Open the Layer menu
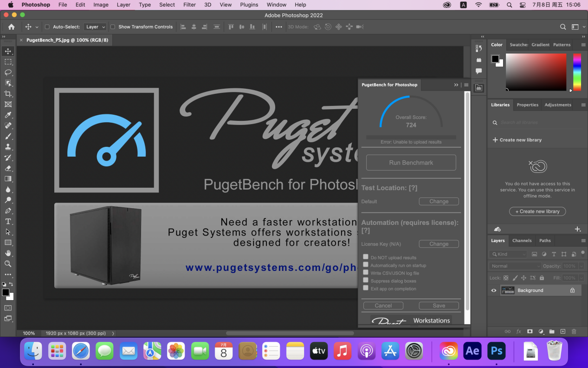The height and width of the screenshot is (368, 588). (123, 5)
